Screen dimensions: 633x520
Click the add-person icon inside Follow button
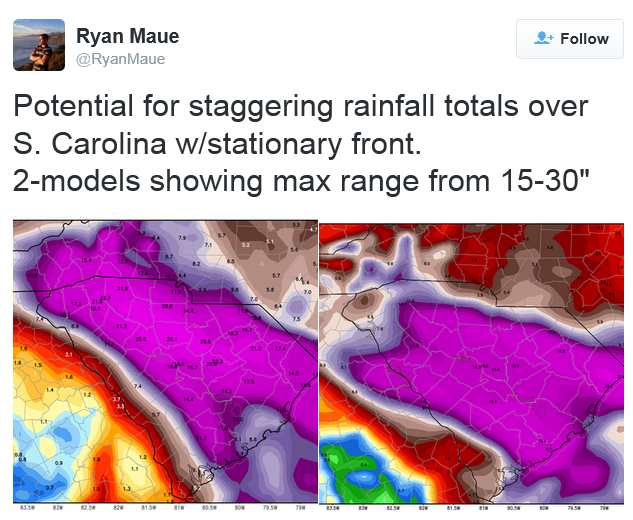543,38
